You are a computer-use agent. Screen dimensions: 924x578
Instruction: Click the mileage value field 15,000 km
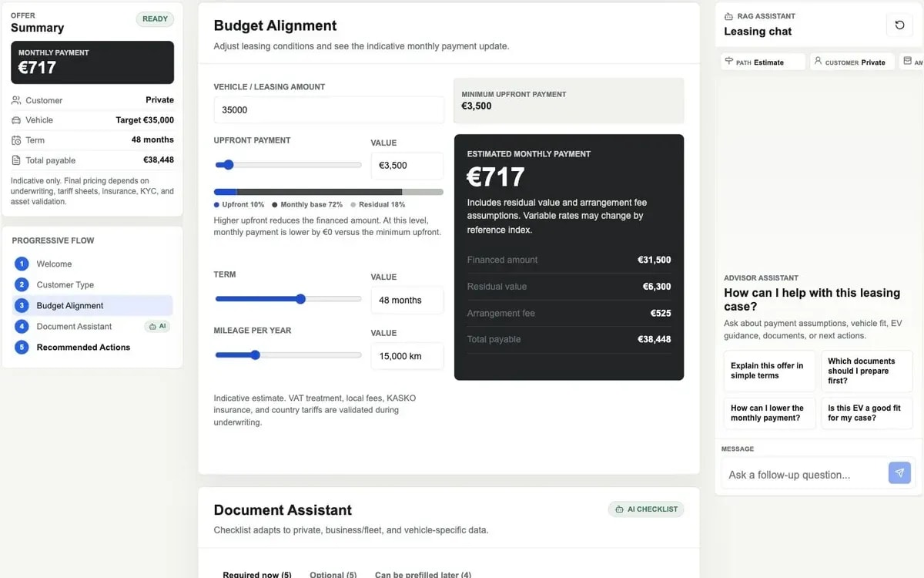407,357
